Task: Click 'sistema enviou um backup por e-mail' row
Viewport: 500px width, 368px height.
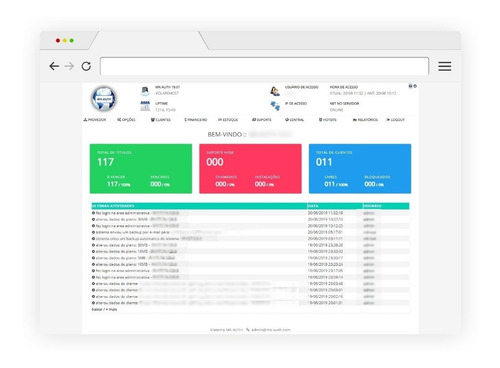Action: tap(250, 232)
